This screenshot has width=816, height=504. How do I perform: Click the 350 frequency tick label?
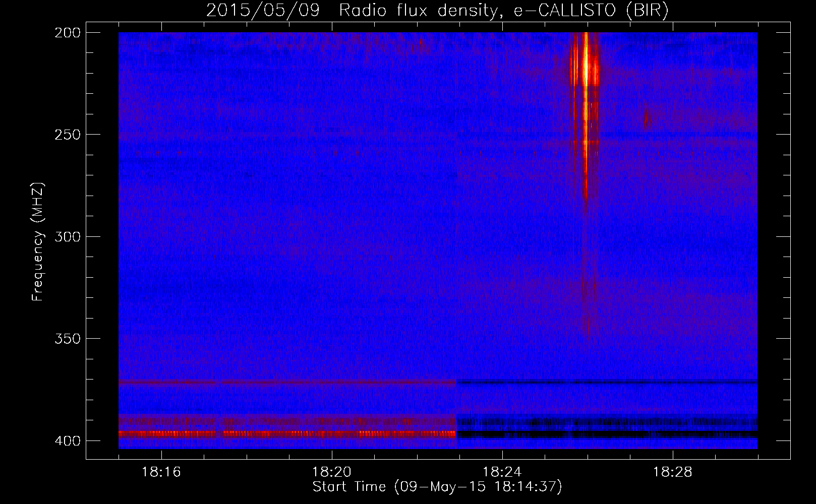point(68,339)
